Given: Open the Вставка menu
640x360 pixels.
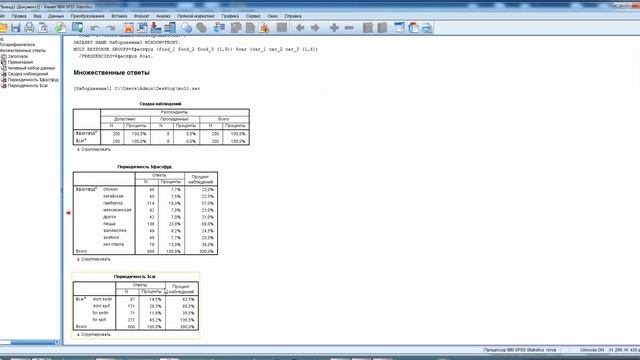Looking at the screenshot, I should click(x=119, y=16).
